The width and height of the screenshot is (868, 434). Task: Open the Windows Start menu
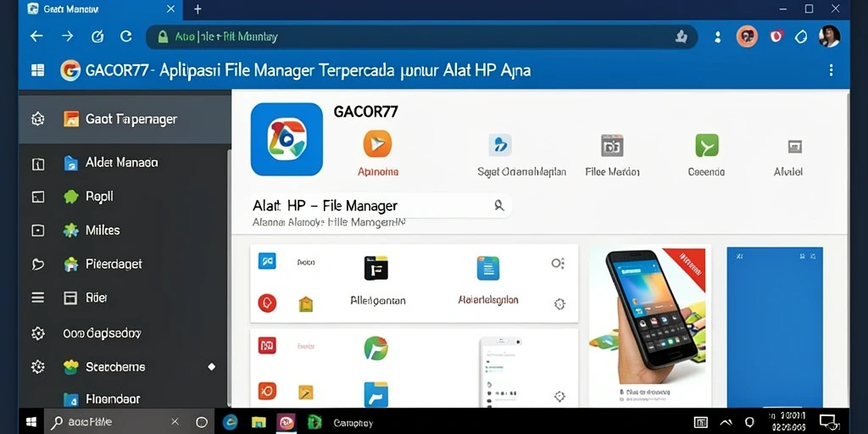31,422
